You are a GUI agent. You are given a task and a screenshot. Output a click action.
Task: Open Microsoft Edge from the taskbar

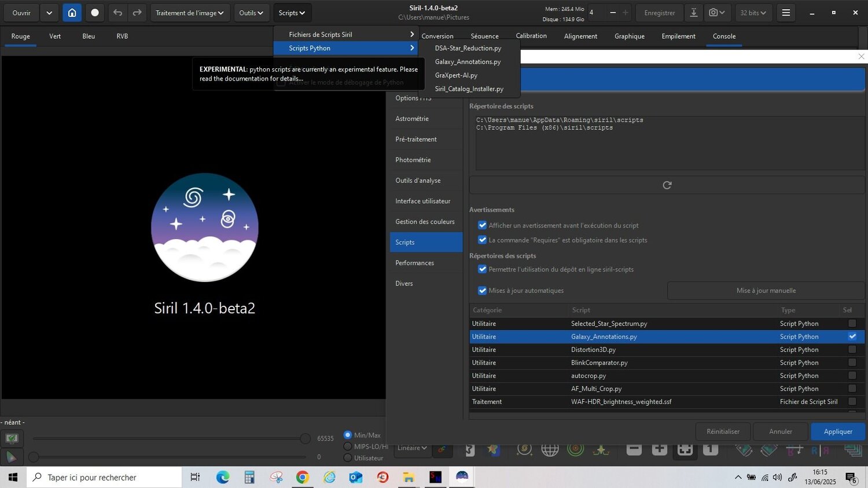[x=223, y=477]
